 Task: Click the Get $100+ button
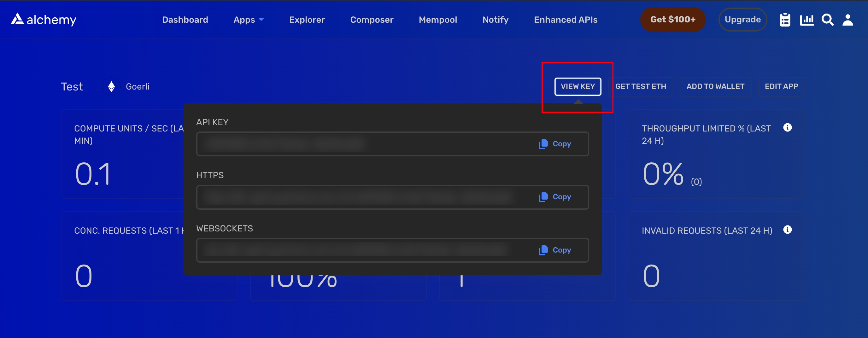coord(672,20)
